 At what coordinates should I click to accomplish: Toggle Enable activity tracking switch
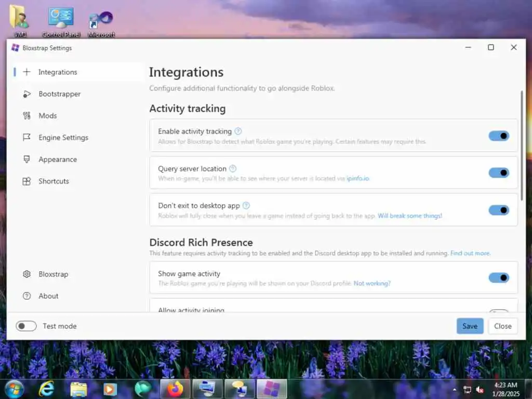click(499, 136)
